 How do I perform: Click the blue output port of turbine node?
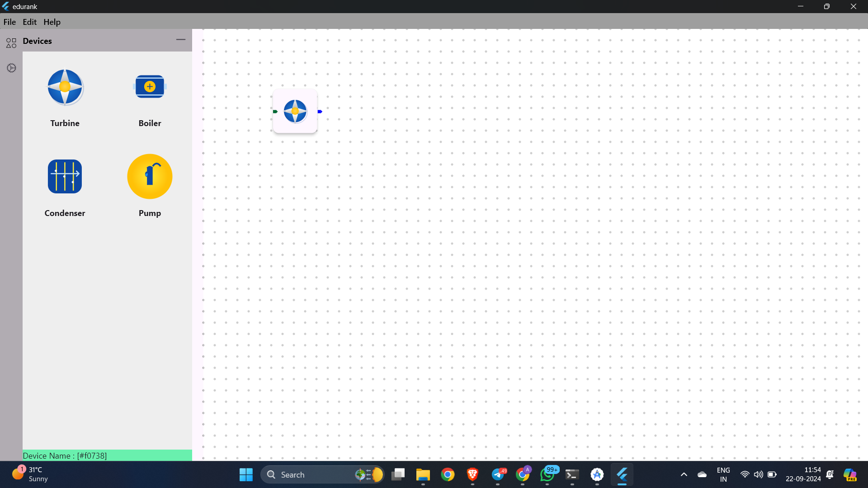(320, 112)
